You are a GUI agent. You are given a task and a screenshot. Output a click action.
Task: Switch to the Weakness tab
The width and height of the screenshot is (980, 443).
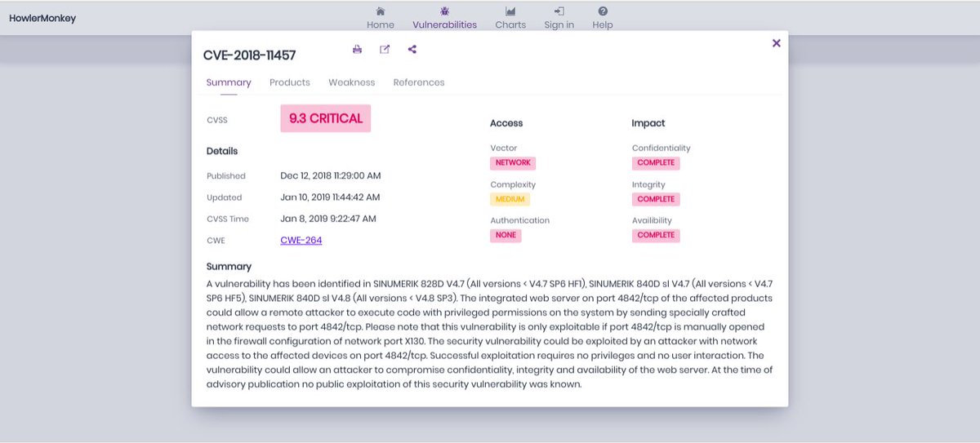(352, 82)
